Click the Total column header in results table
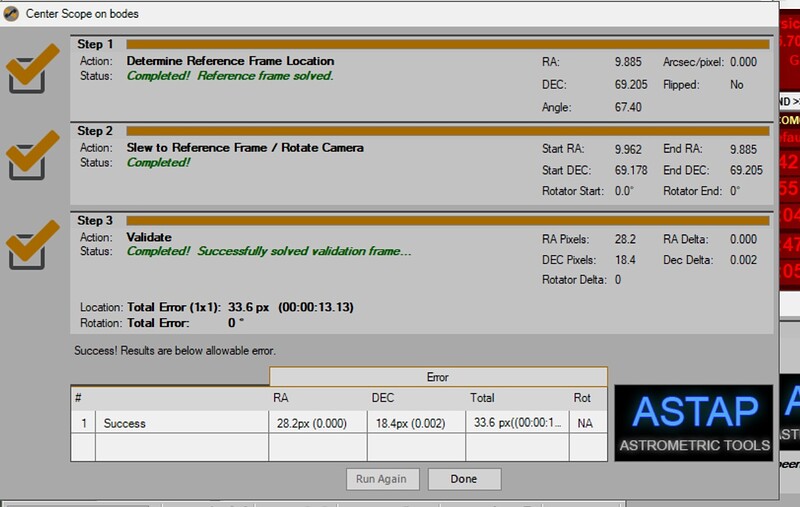The width and height of the screenshot is (800, 507). tap(482, 398)
